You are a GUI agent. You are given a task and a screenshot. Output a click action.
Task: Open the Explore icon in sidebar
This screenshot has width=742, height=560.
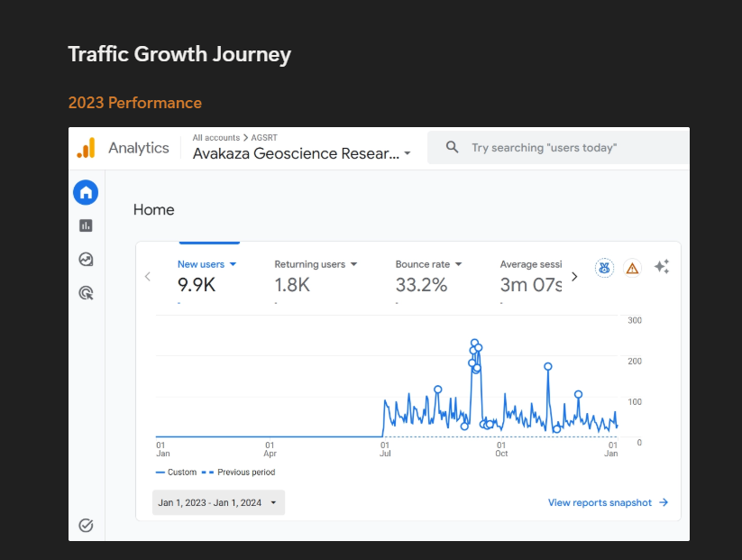(x=86, y=260)
